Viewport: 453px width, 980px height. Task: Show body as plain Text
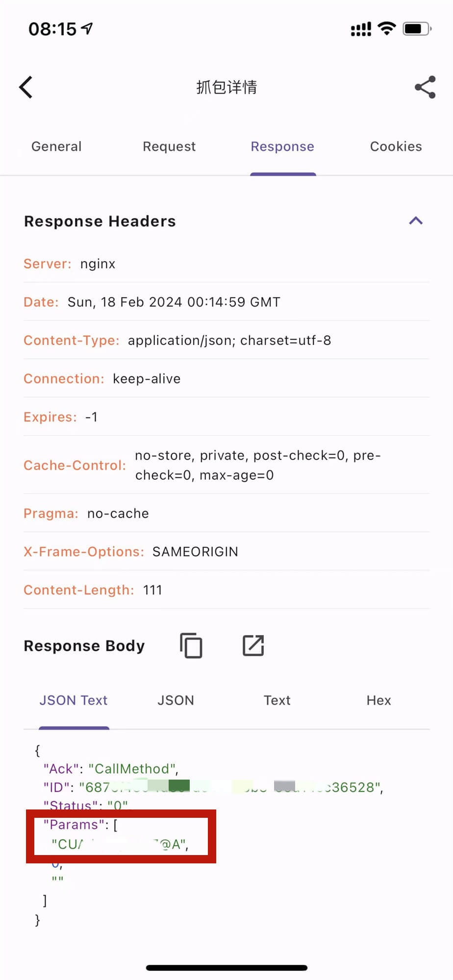click(277, 700)
